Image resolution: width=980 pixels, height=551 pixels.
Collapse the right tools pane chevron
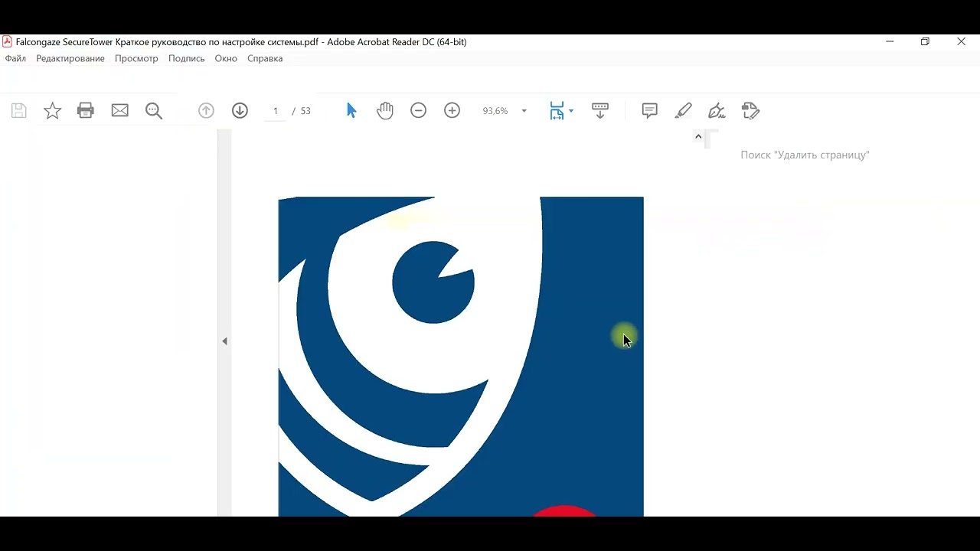[698, 136]
